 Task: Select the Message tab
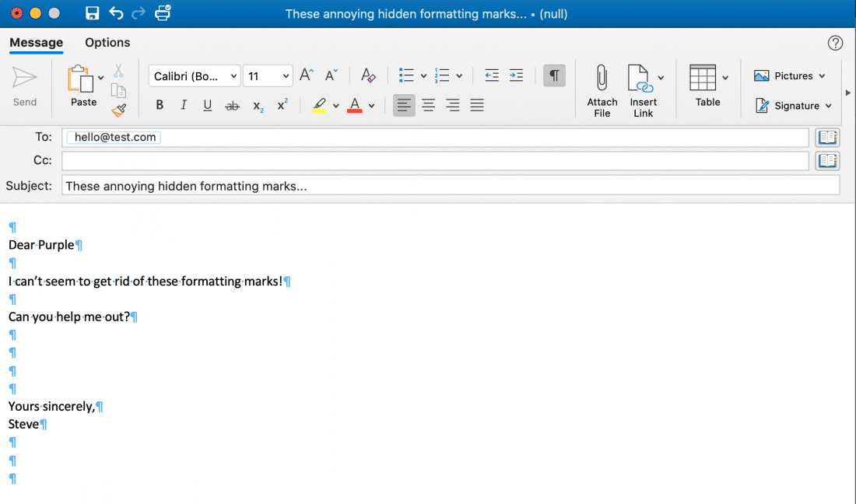(36, 43)
